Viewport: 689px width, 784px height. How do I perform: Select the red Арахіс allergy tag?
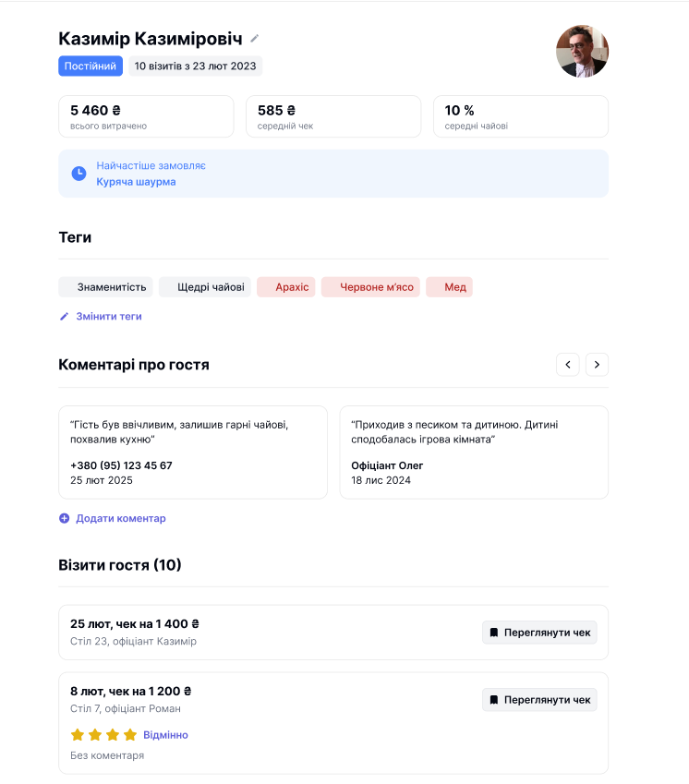[286, 287]
